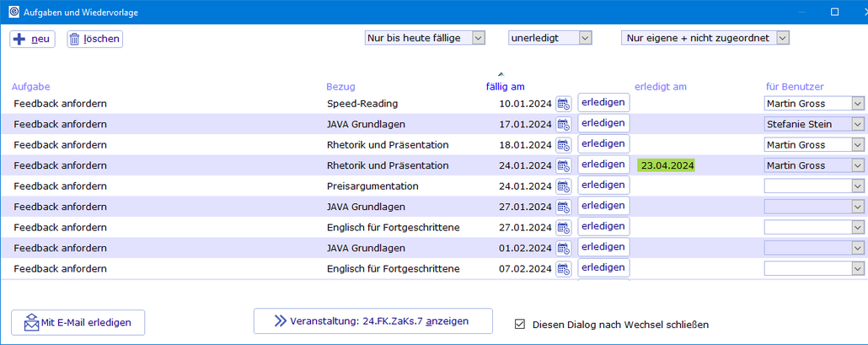Viewport: 868px width, 345px height.
Task: Uncheck 'Diesen Dialog nach Wechsel schließen'
Action: point(520,324)
